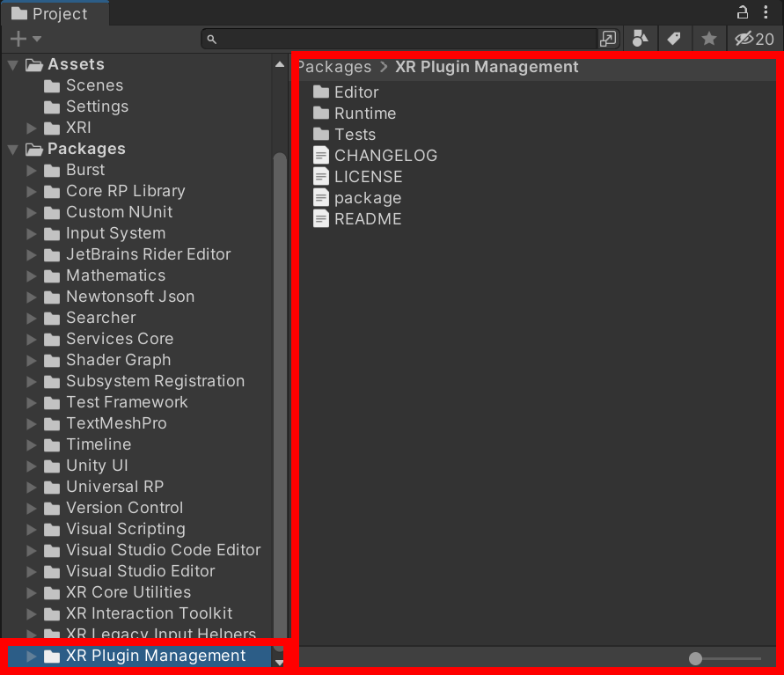Collapse the Assets root folder
This screenshot has width=784, height=675.
(13, 64)
